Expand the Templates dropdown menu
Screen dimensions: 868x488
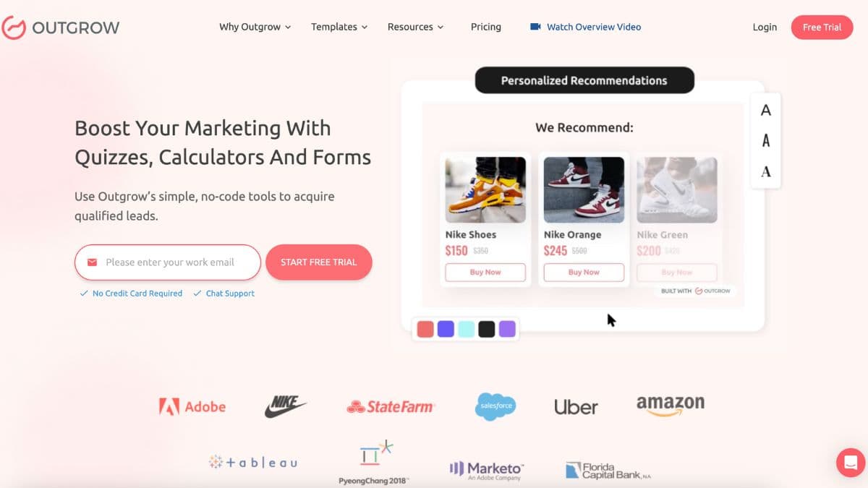point(339,27)
